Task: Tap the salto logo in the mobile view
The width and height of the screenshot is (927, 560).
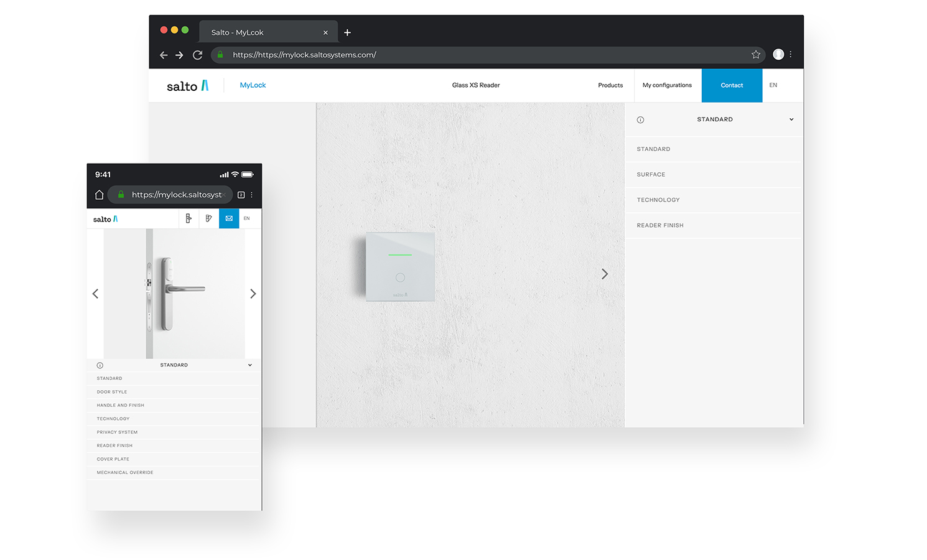Action: [106, 219]
